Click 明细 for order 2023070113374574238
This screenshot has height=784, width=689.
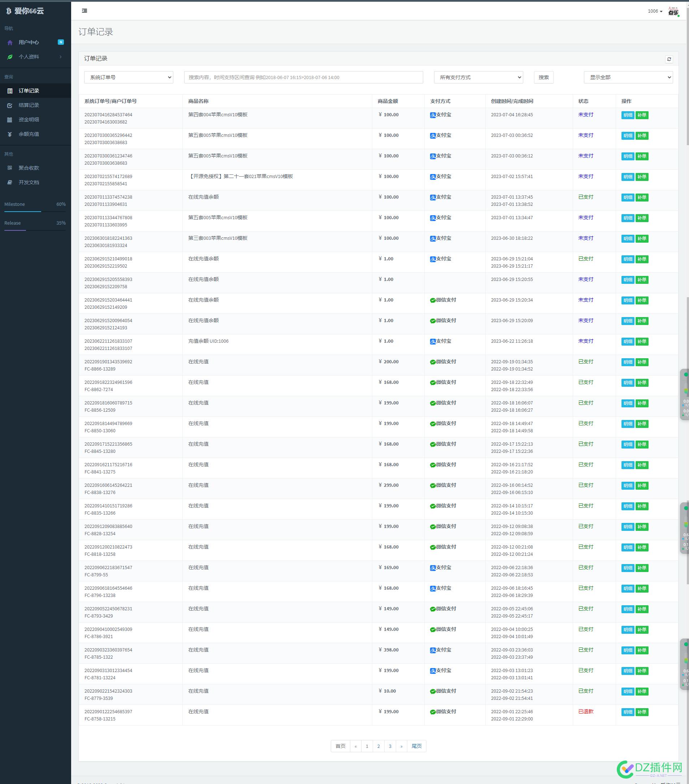(x=628, y=198)
